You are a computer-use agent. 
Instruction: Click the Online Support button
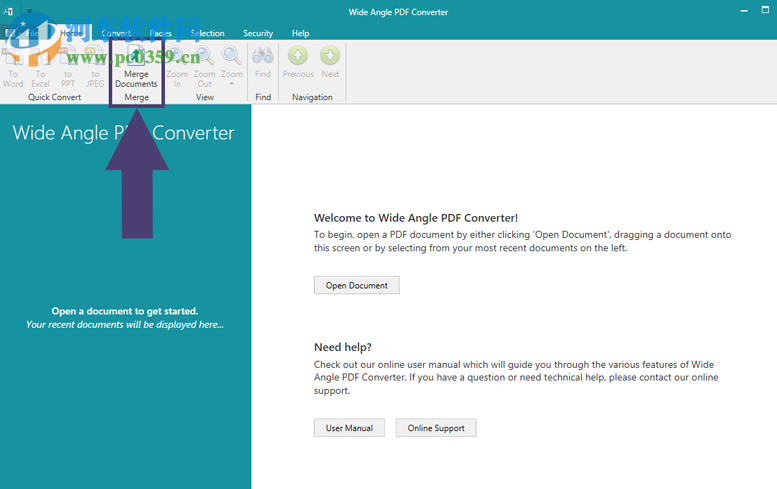tap(436, 428)
